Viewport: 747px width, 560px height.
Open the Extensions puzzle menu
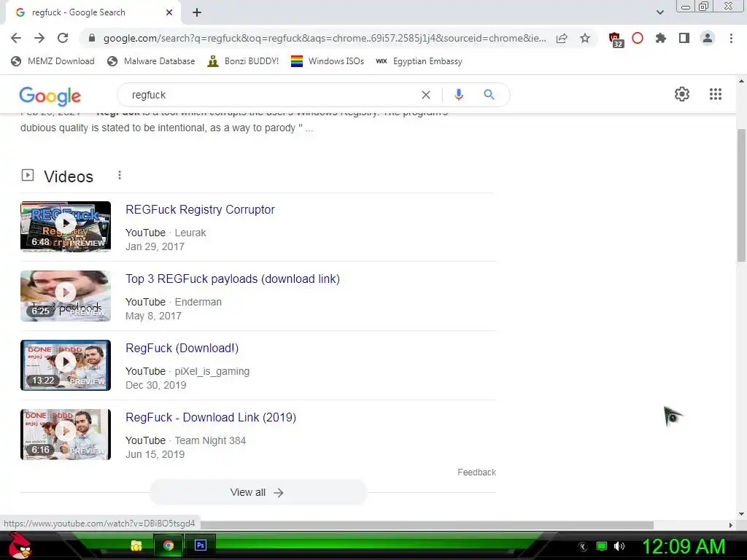pos(660,38)
